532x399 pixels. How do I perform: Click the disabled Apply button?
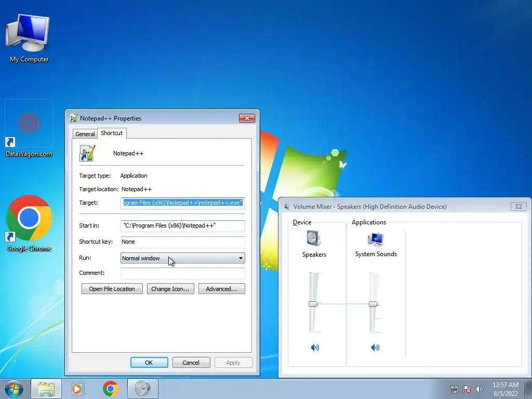point(233,362)
